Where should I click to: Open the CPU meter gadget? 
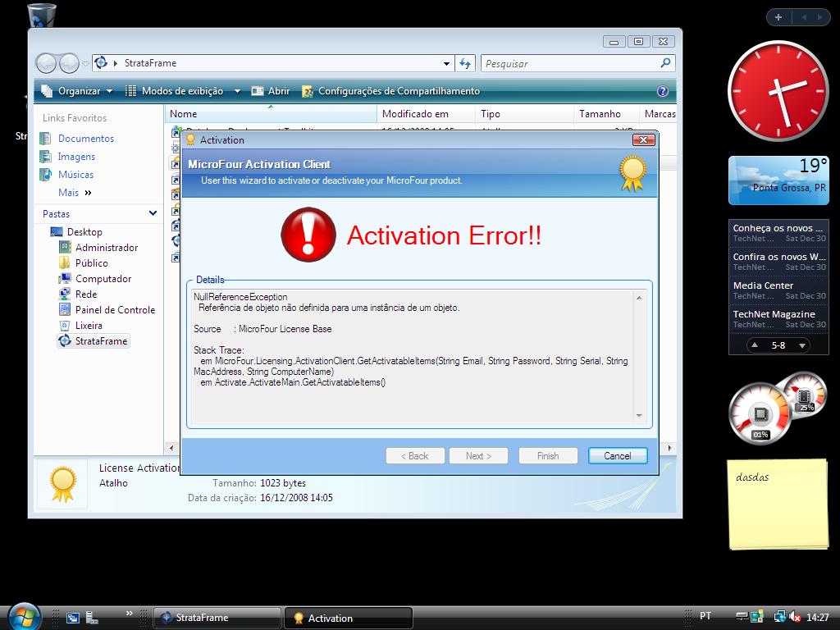[x=760, y=413]
